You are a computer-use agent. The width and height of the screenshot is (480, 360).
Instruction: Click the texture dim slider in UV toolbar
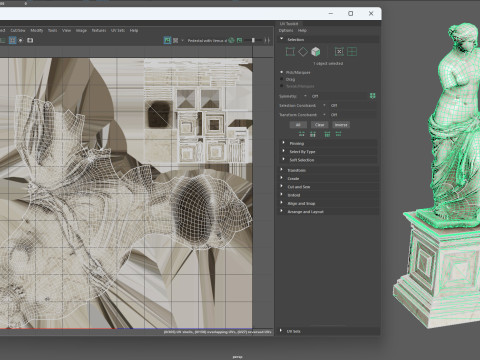[253, 40]
